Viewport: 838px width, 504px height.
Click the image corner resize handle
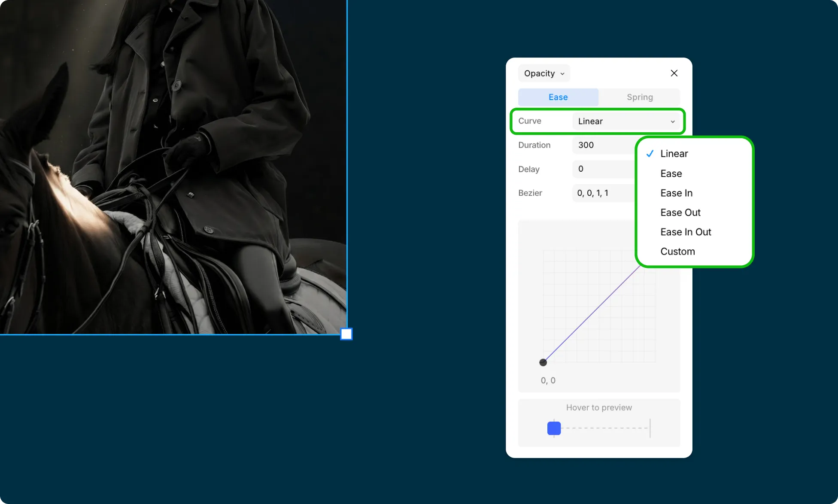(346, 334)
